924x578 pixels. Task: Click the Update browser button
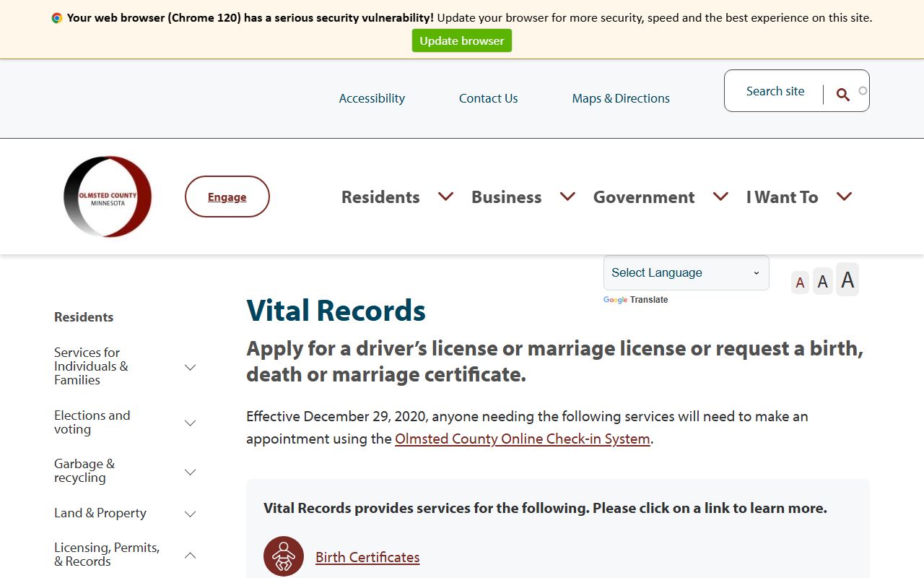coord(462,40)
